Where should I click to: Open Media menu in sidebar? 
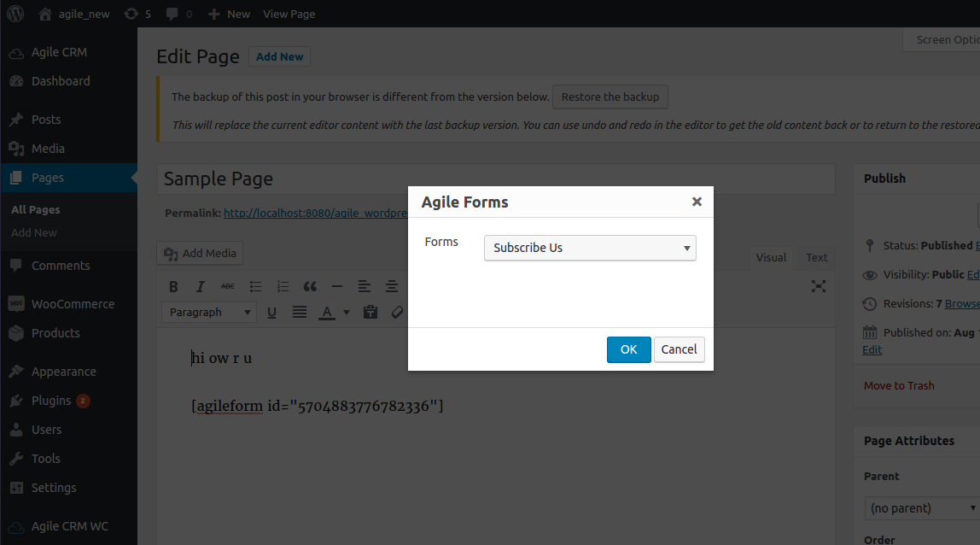click(x=69, y=149)
